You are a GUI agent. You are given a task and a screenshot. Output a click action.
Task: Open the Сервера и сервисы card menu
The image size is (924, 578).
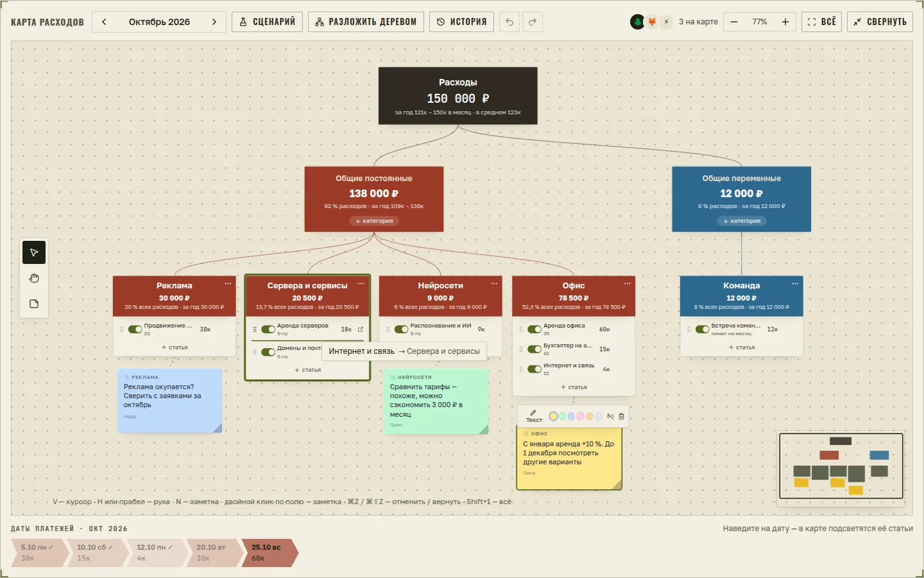[361, 284]
